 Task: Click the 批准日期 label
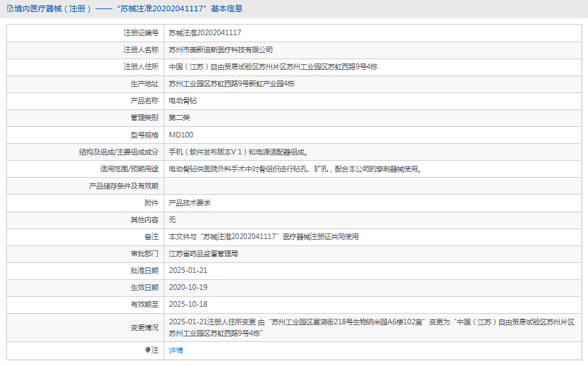pos(145,270)
